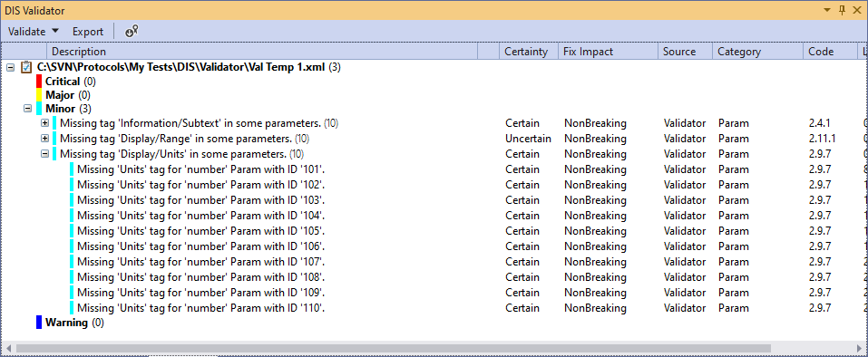Expand Missing tag 'Information/Subtext' results
868x357 pixels.
(44, 122)
